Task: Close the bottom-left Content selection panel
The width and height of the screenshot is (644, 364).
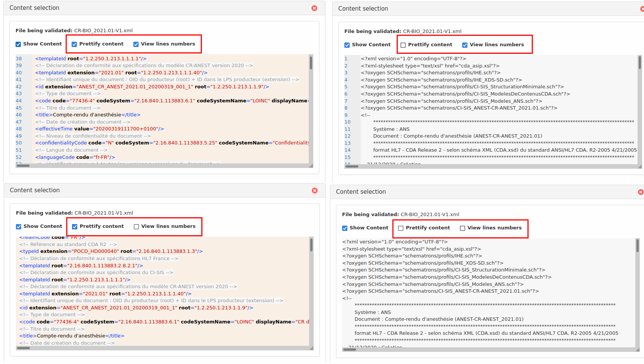Action: tap(314, 190)
